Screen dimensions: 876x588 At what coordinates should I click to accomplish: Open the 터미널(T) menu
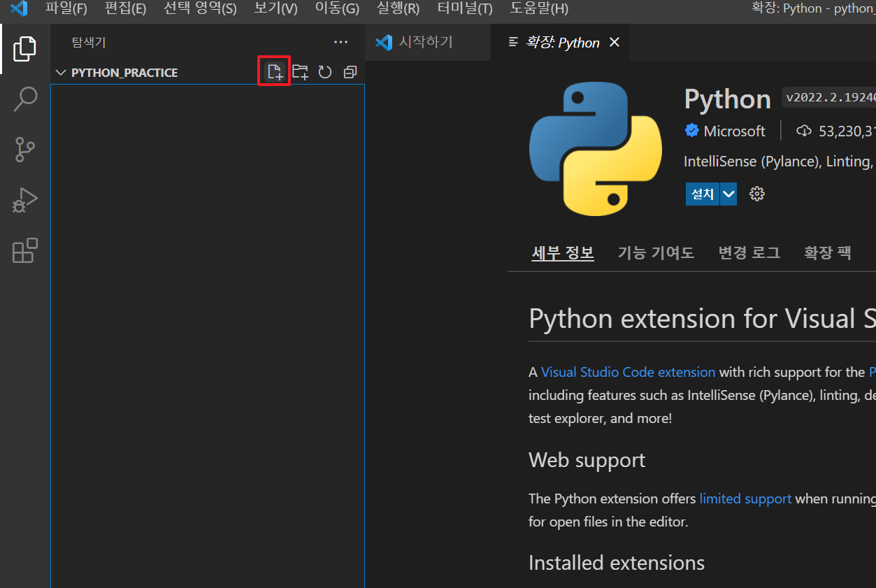coord(465,8)
